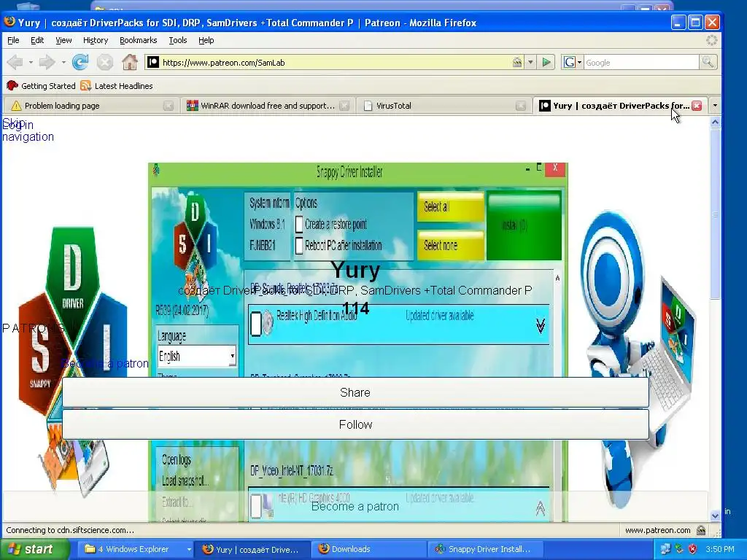Screen dimensions: 747x560
Task: Click the green Install button
Action: click(x=524, y=225)
